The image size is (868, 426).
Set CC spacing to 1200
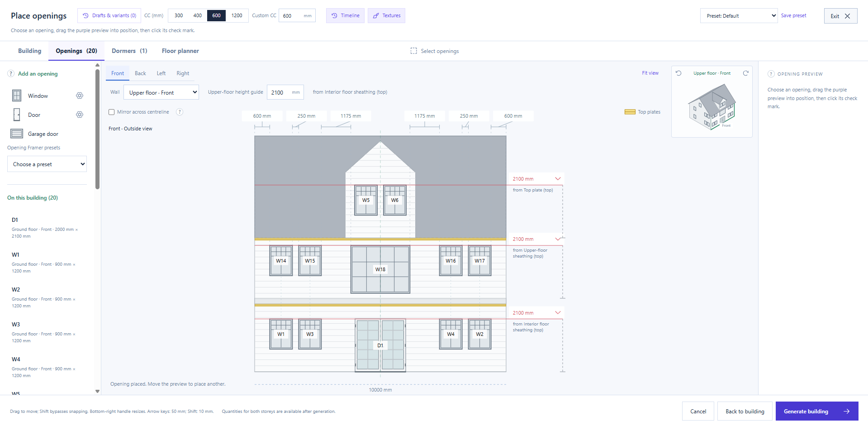237,15
